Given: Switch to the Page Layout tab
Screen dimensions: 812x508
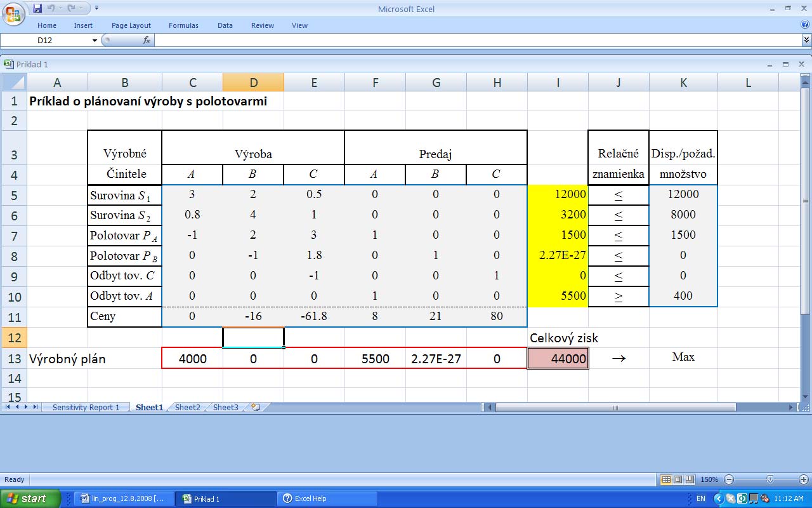Looking at the screenshot, I should 131,25.
